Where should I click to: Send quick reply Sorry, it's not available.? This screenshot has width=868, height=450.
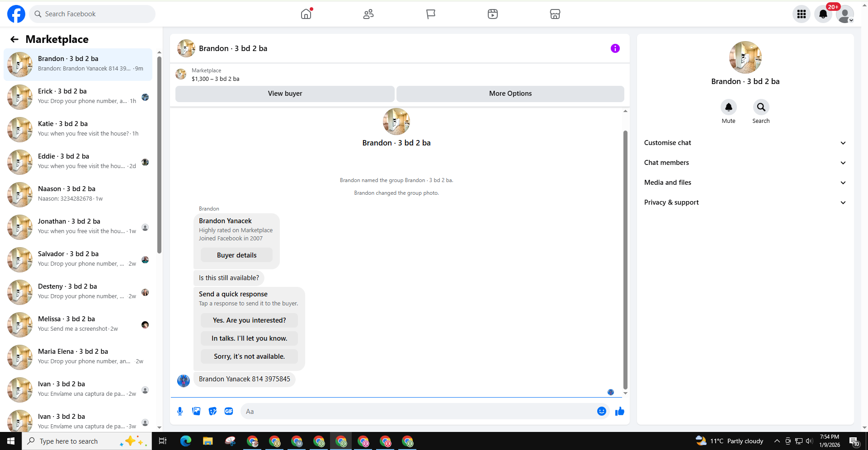pyautogui.click(x=249, y=356)
